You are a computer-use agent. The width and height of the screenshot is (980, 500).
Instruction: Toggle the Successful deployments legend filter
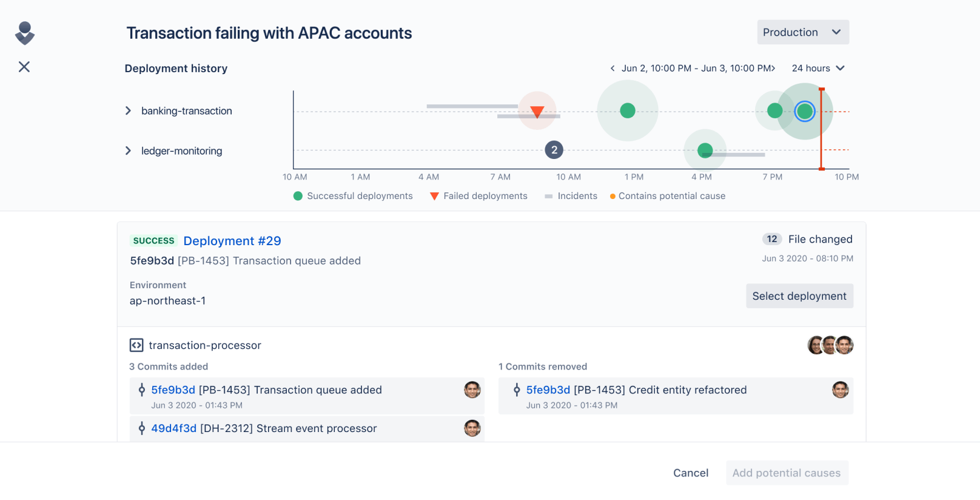point(352,195)
